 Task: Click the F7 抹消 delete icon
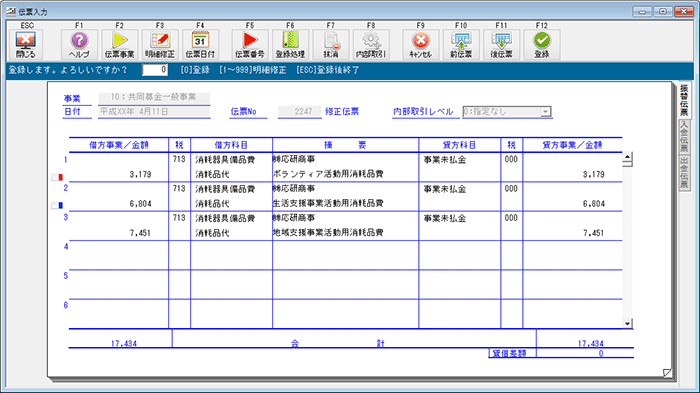pos(330,44)
